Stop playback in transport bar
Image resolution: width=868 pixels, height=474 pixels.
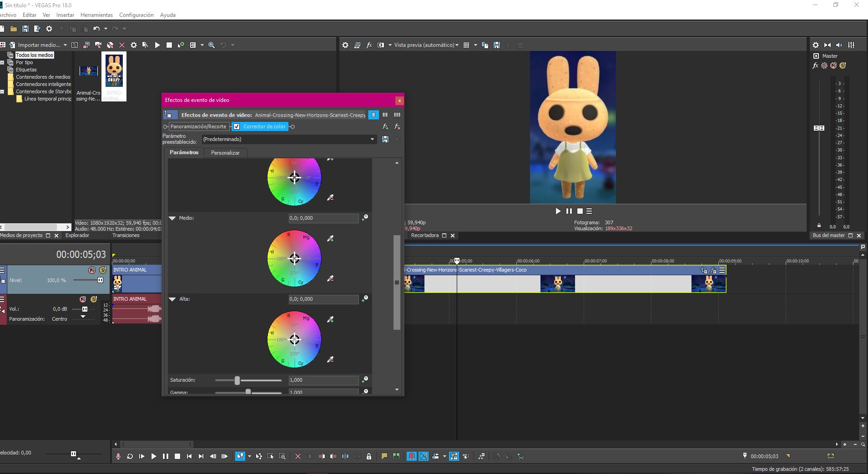(177, 456)
